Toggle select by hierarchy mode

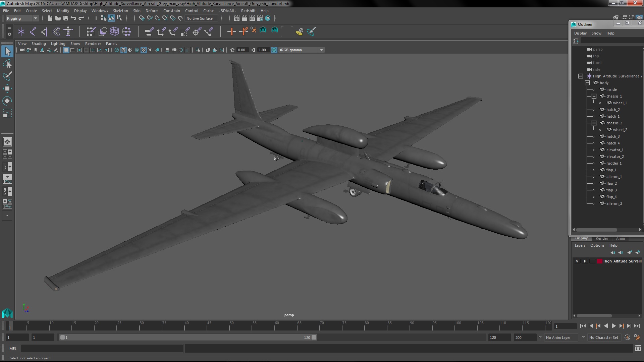[103, 18]
